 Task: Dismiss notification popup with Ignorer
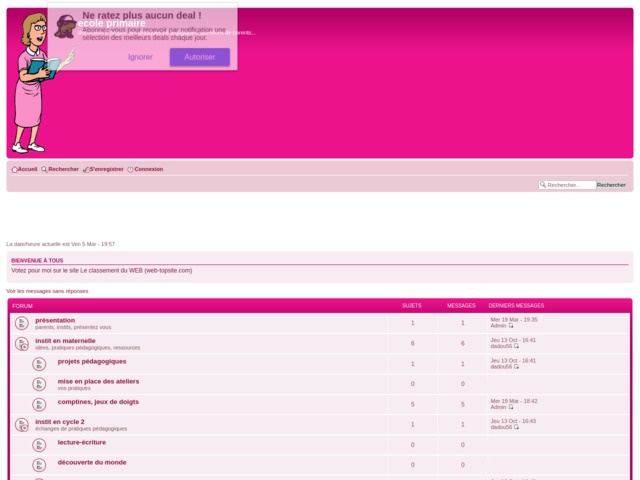(x=140, y=57)
